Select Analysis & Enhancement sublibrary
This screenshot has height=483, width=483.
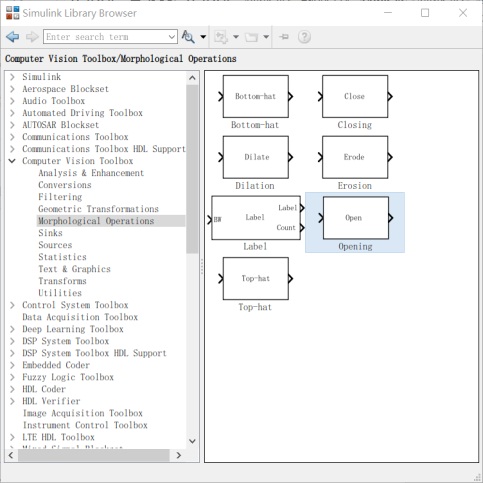pyautogui.click(x=91, y=173)
